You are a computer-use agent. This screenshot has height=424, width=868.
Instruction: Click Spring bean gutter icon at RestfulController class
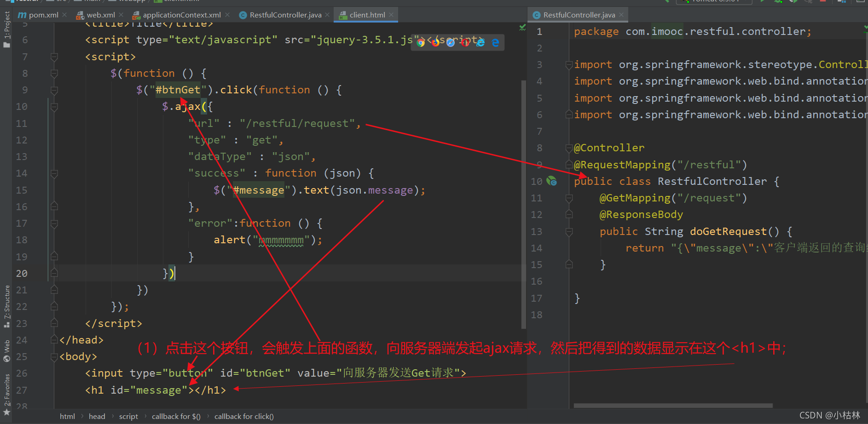551,181
